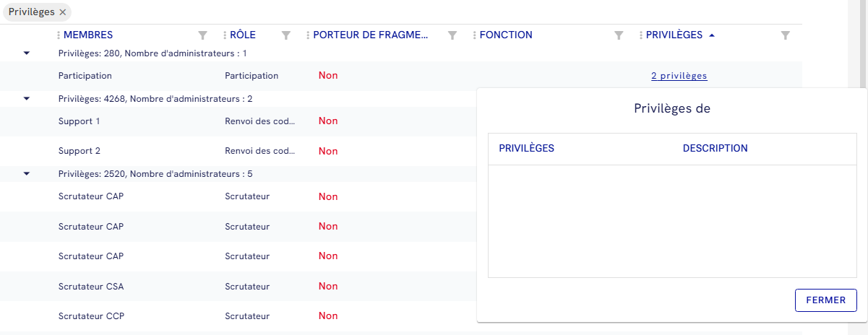
Task: Collapse the Privilèges: 2520 group
Action: [x=27, y=174]
